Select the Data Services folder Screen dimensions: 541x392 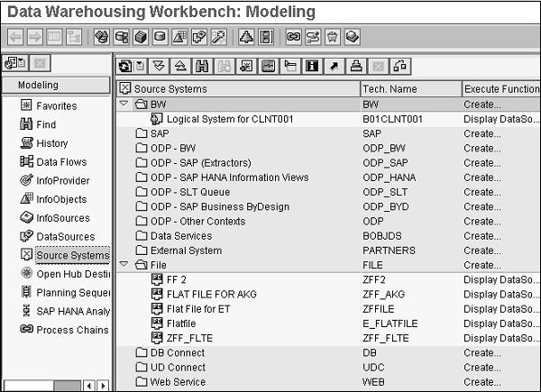[x=181, y=236]
